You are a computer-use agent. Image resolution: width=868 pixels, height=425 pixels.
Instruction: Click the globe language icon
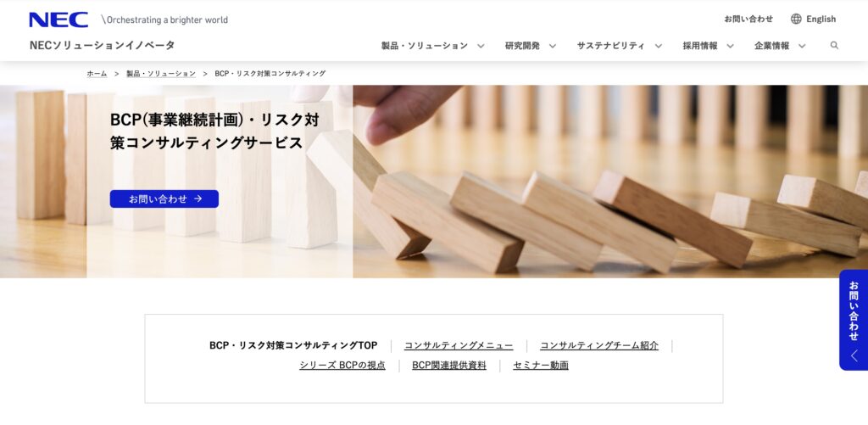(796, 19)
